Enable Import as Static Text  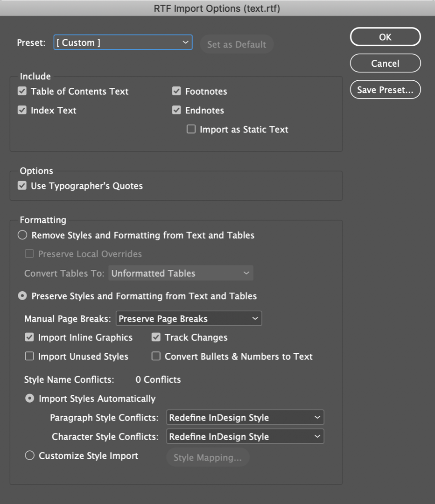coord(191,130)
